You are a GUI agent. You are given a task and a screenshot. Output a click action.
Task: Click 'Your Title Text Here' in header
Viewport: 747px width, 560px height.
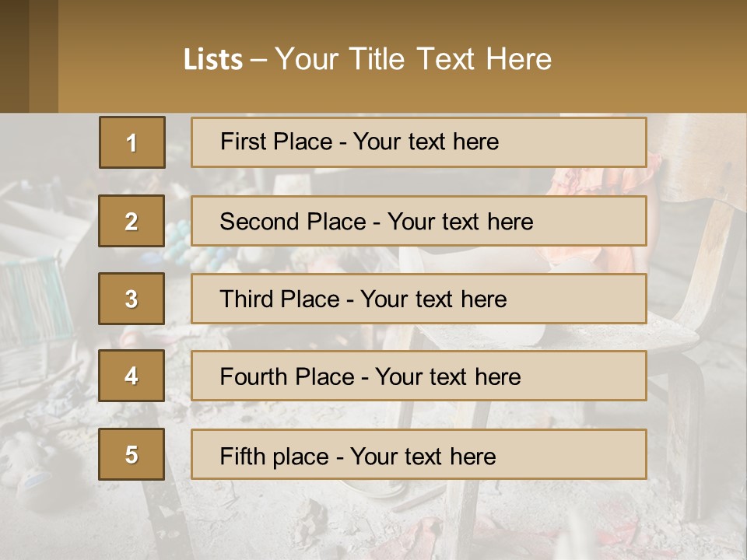pos(413,59)
